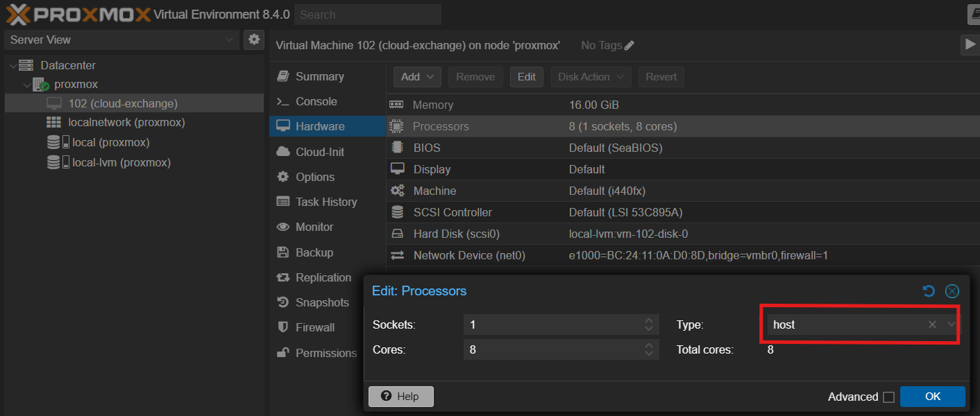The width and height of the screenshot is (980, 416).
Task: Click the Start play button top-right
Action: (970, 45)
